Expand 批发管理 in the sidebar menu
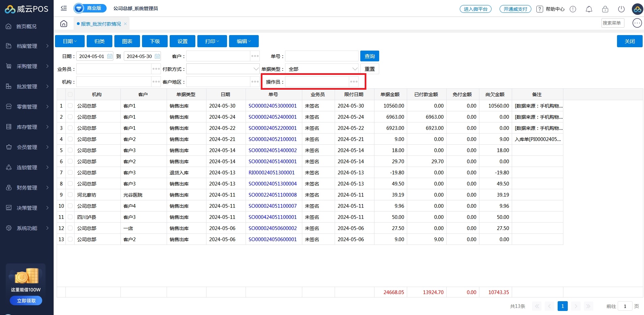This screenshot has height=315, width=644. 27,86
